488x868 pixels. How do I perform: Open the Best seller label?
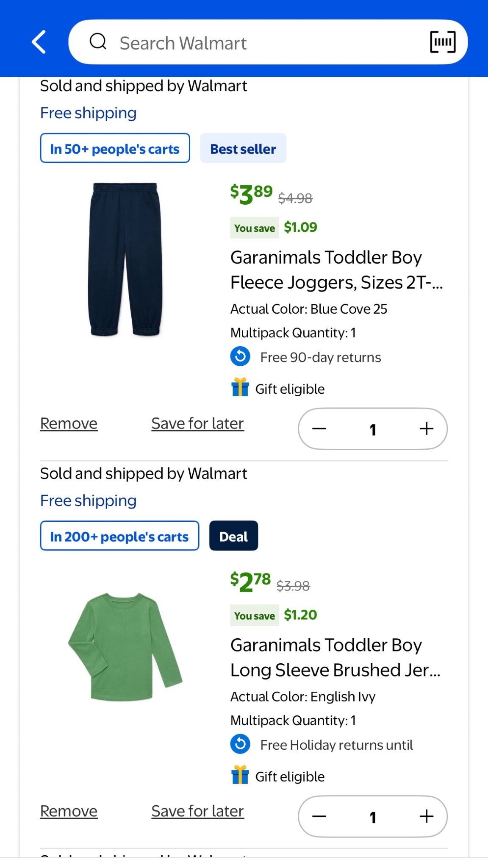tap(243, 148)
